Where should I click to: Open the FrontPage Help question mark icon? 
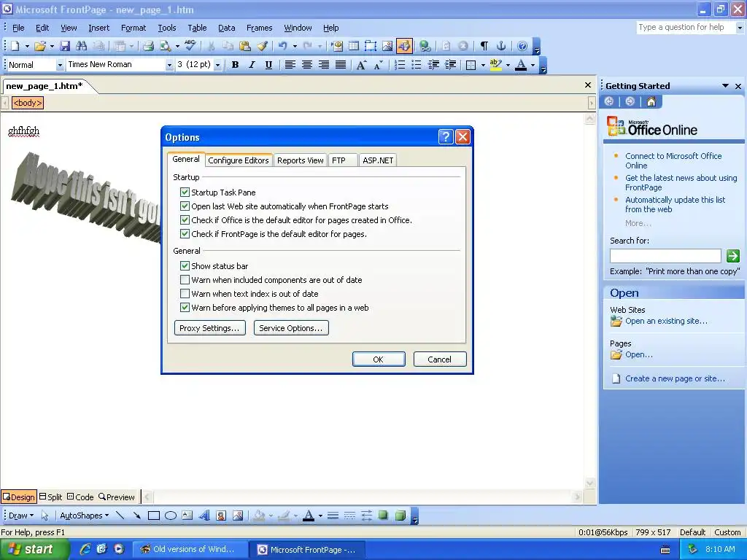click(522, 46)
